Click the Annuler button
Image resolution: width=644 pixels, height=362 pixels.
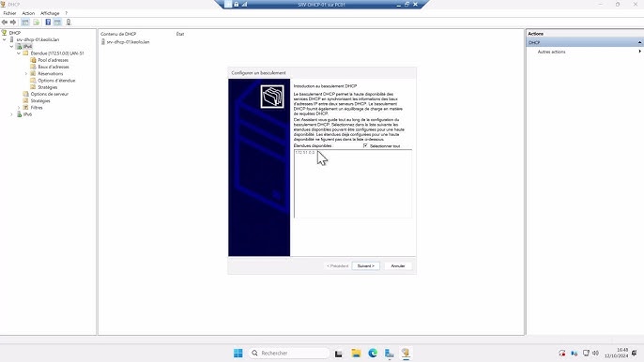point(398,266)
